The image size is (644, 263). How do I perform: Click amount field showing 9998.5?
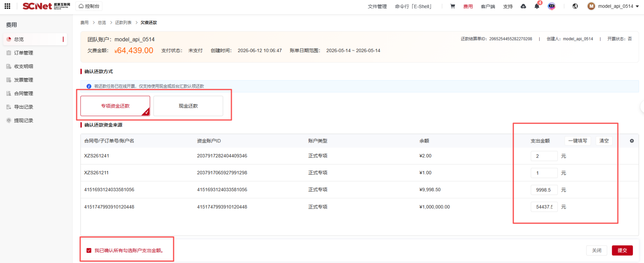tap(544, 190)
